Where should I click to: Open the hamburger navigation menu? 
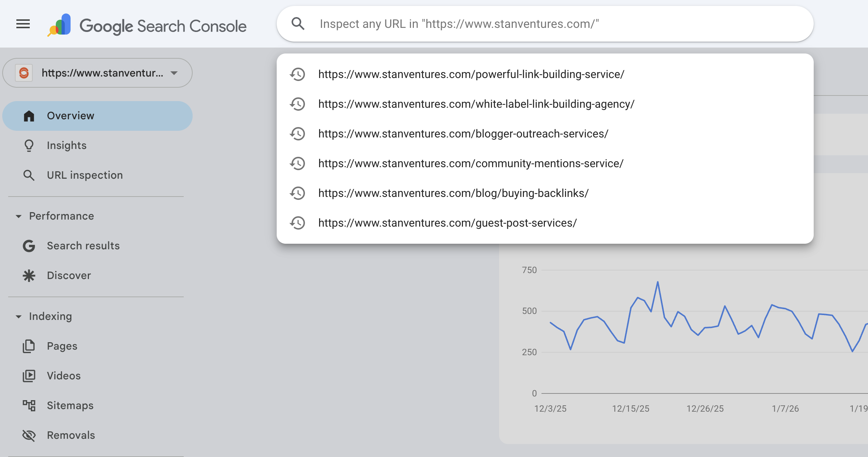click(23, 24)
